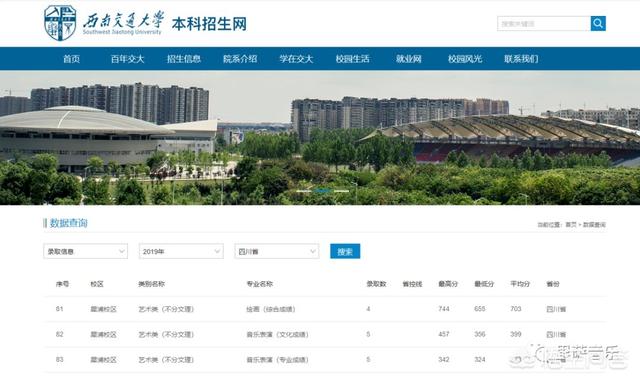Screen dimensions: 640x381
Task: Expand the 2019年 year dropdown
Action: pyautogui.click(x=181, y=251)
